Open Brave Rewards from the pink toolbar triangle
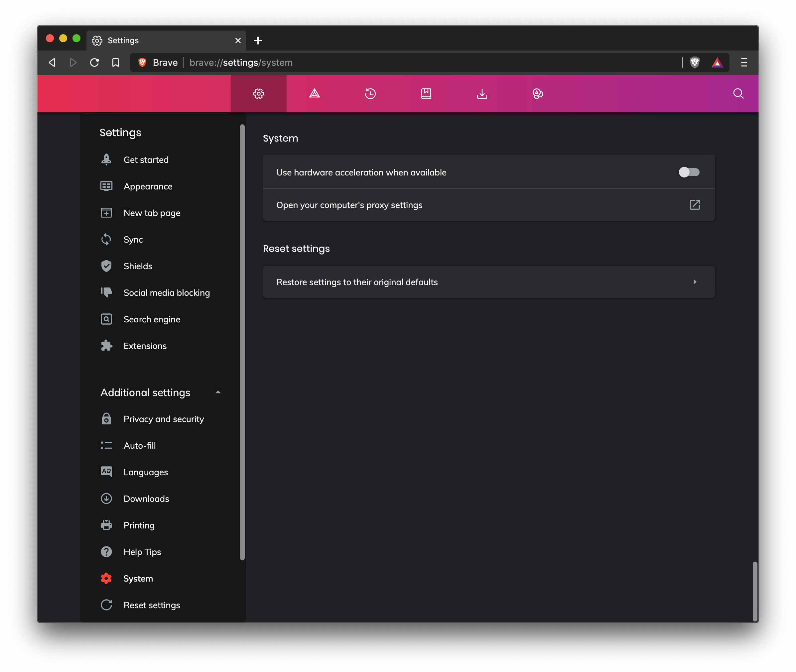Image resolution: width=796 pixels, height=672 pixels. click(314, 94)
